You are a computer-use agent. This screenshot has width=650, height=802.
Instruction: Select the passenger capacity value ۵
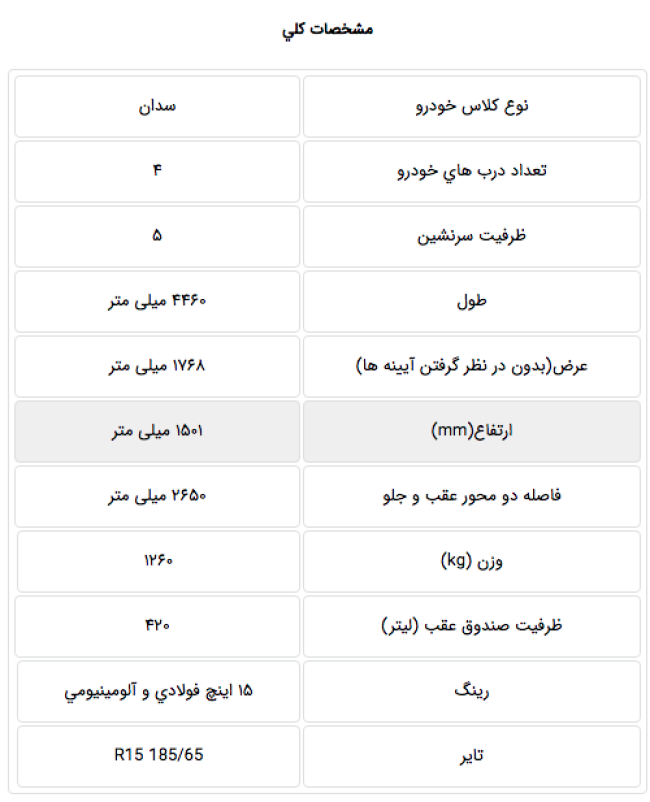[158, 236]
